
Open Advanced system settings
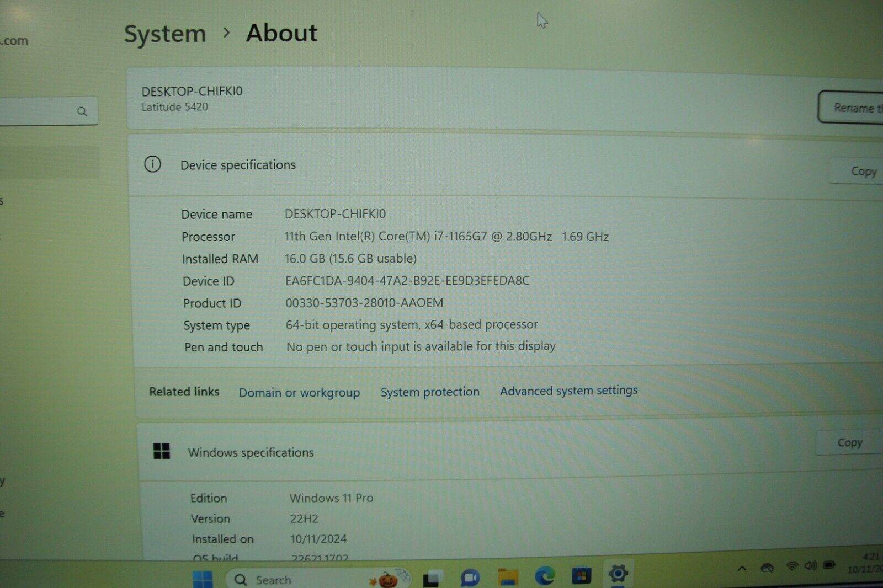pos(568,391)
